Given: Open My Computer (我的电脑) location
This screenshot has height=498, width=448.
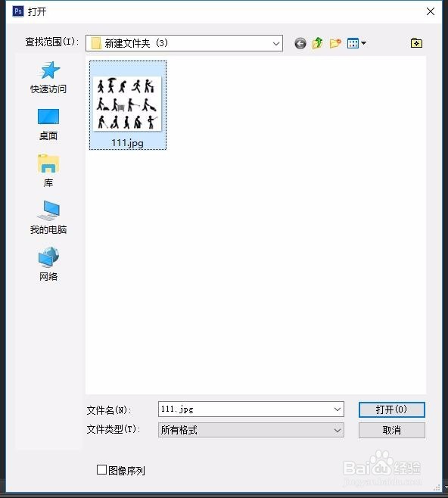Looking at the screenshot, I should point(48,217).
